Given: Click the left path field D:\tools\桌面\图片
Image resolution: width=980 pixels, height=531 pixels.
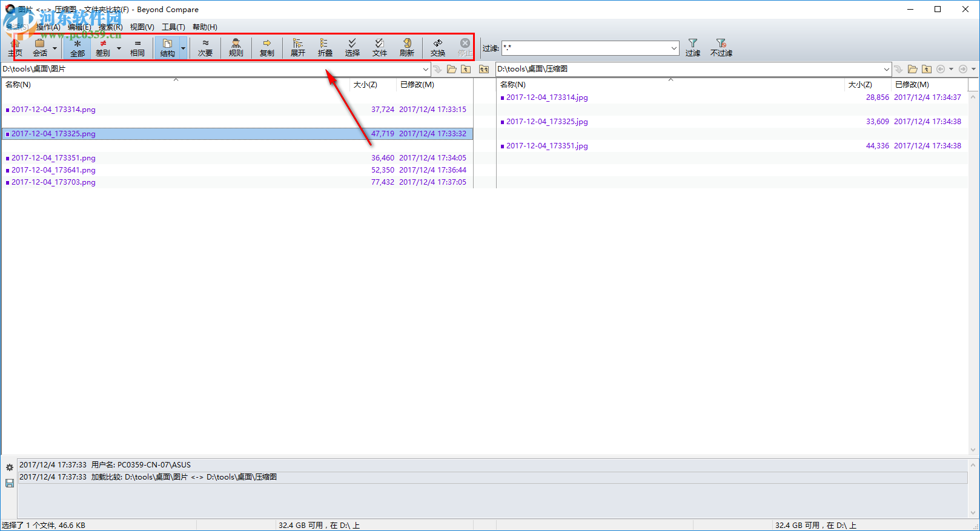Looking at the screenshot, I should 211,69.
